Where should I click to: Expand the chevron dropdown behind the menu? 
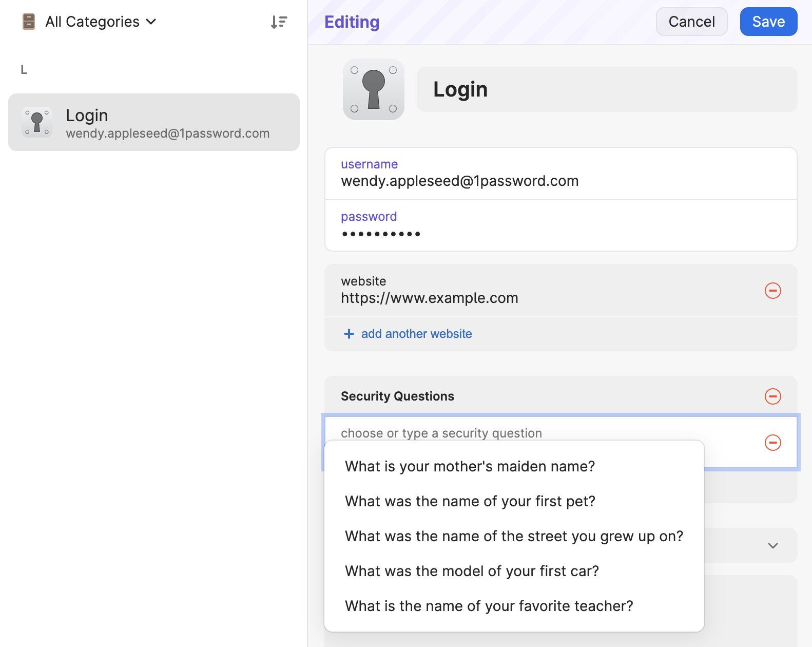772,545
